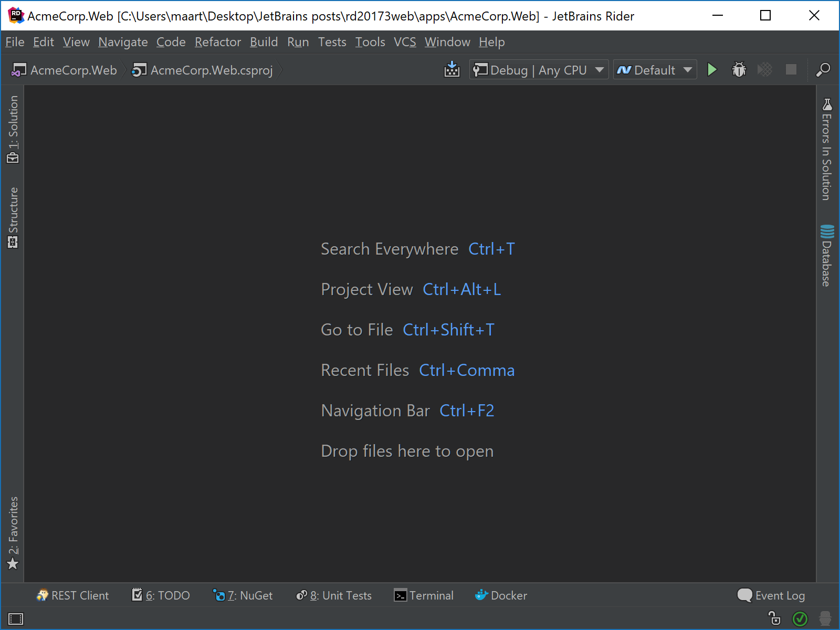
Task: Open the 8: Unit Tests tool window
Action: coord(334,595)
